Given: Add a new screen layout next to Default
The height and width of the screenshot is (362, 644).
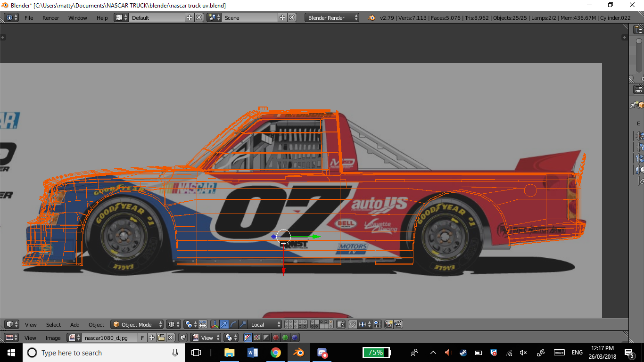Looking at the screenshot, I should (190, 17).
